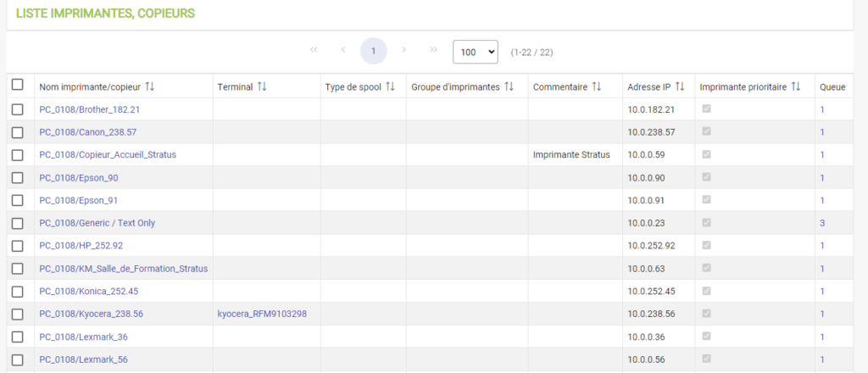Check the box for PC_0108/Epson_90
Viewport: 868px width, 373px height.
coord(18,177)
